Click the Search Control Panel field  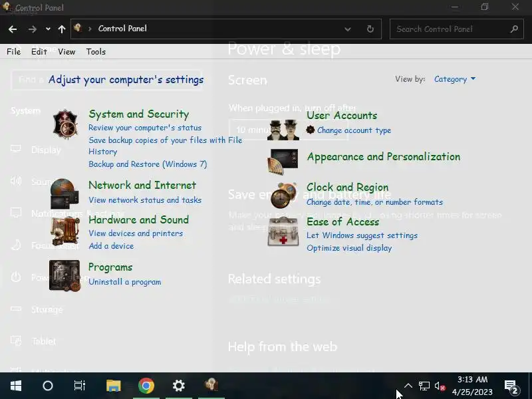[456, 29]
